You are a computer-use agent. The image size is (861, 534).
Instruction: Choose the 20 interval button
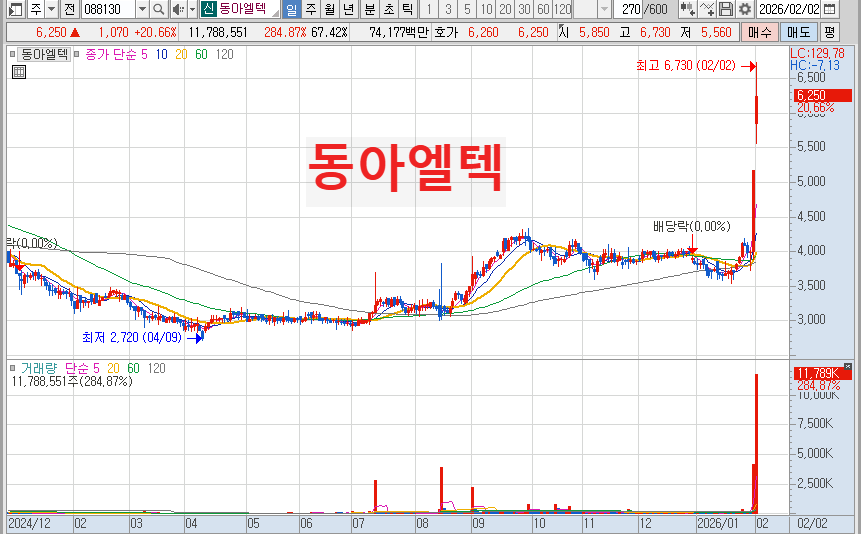tap(505, 9)
